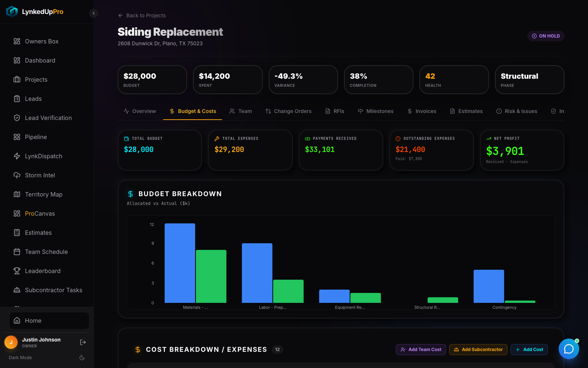
Task: Click the Siding Replacement project title
Action: (x=170, y=32)
